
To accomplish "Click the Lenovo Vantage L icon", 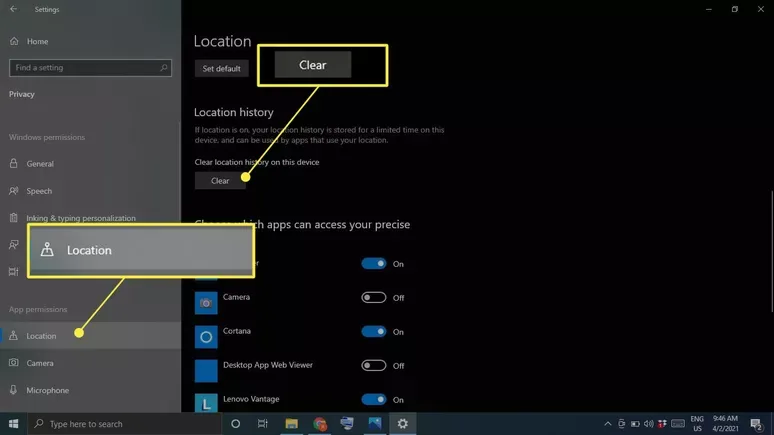I will [x=206, y=403].
